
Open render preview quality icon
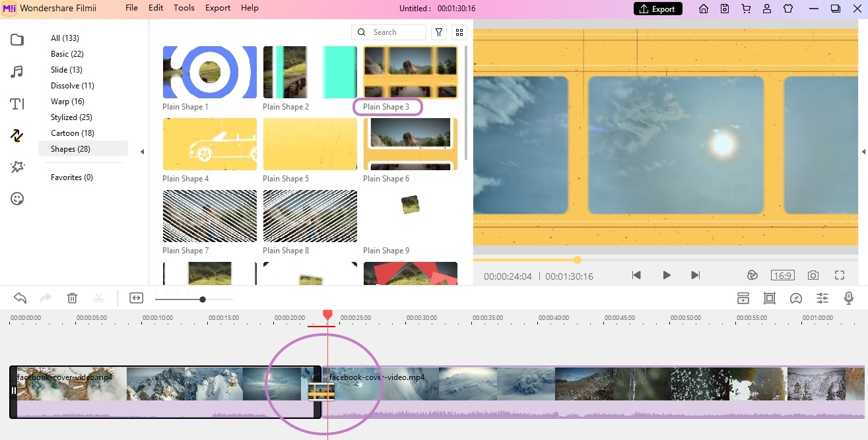(752, 275)
